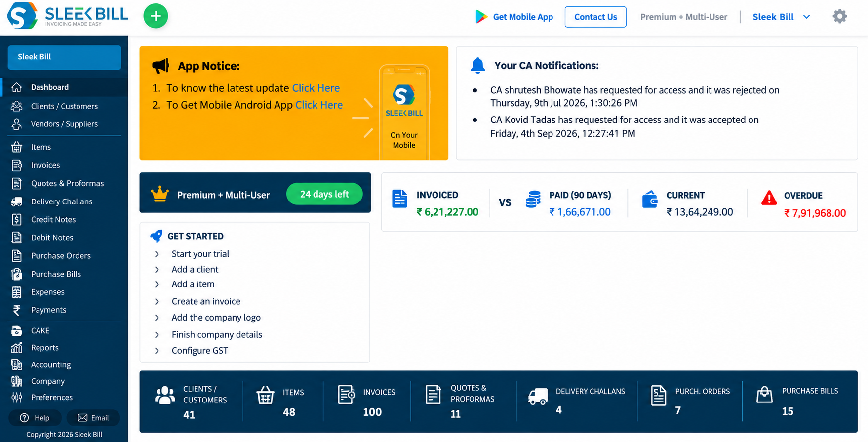Image resolution: width=868 pixels, height=442 pixels.
Task: Click the invoiced amount ₹ 6,21,227.00
Action: (447, 212)
